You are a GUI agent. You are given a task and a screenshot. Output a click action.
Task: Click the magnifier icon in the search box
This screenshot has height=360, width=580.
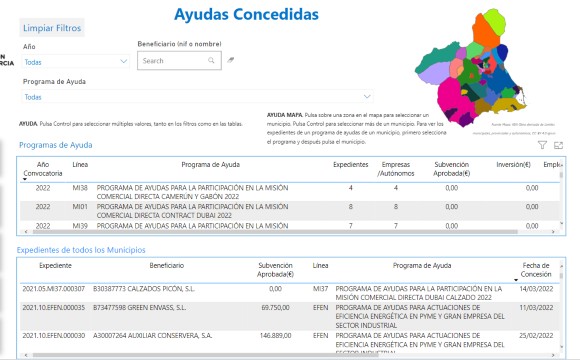[x=211, y=60]
